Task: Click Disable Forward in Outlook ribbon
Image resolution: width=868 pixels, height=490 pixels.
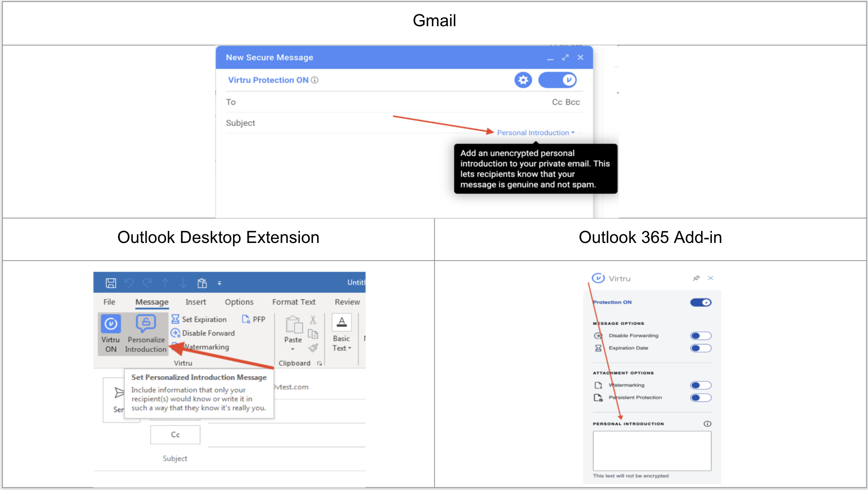Action: pyautogui.click(x=203, y=333)
